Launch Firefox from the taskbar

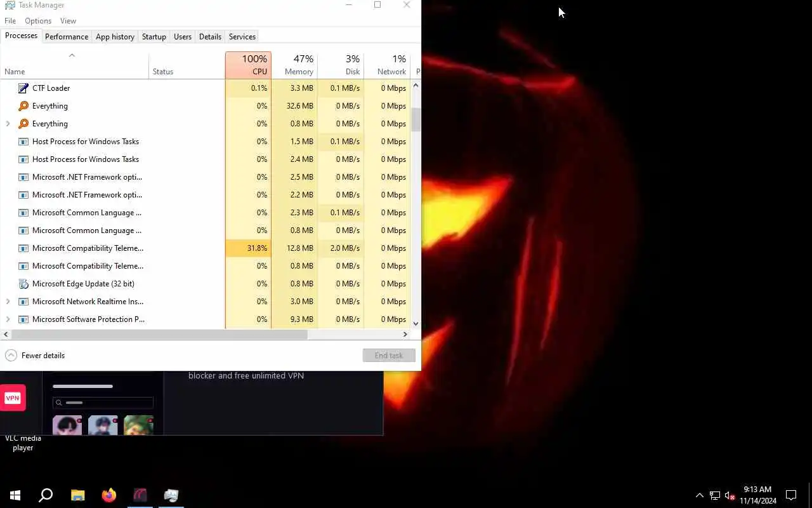pyautogui.click(x=109, y=495)
